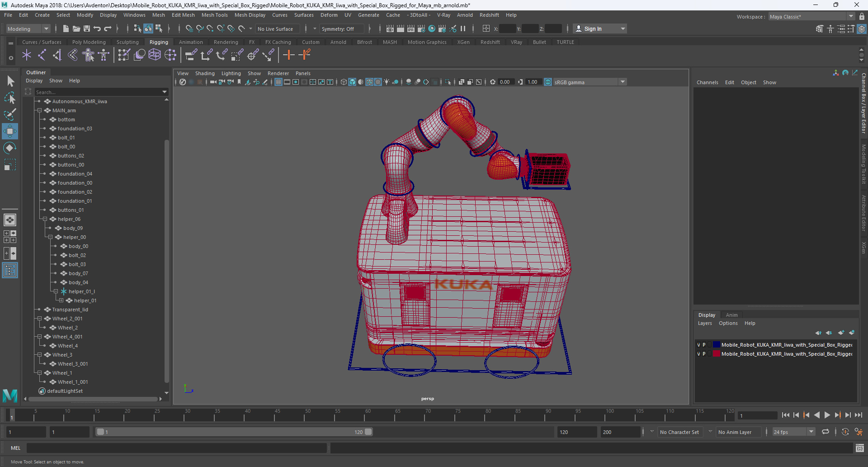
Task: Click the blue layer color swatch
Action: pyautogui.click(x=717, y=345)
